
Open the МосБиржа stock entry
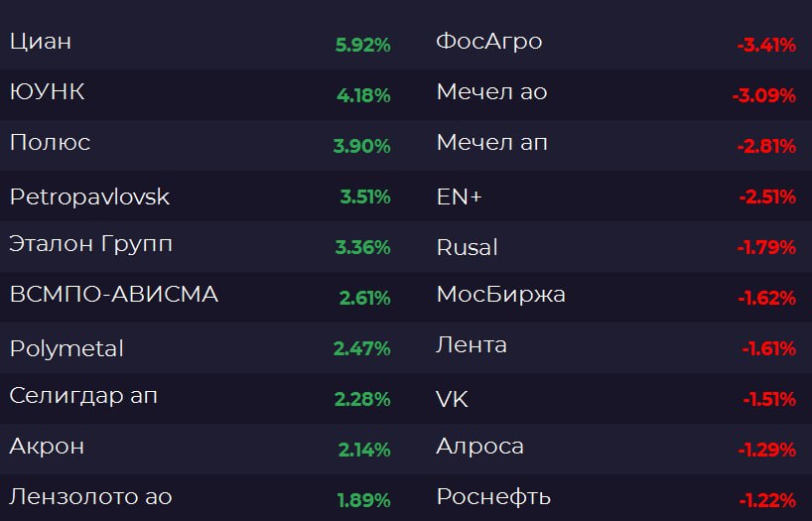coord(500,295)
